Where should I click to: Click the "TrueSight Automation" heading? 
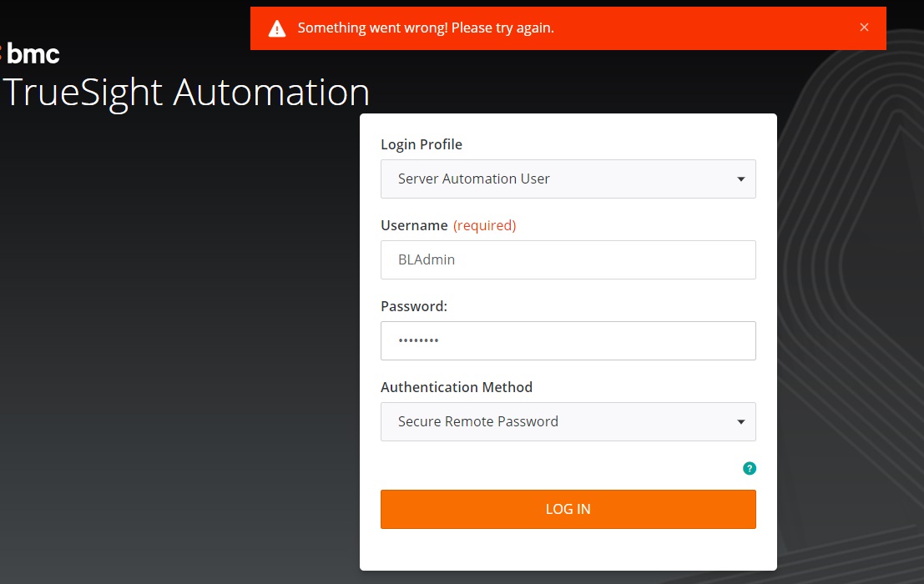(x=186, y=93)
